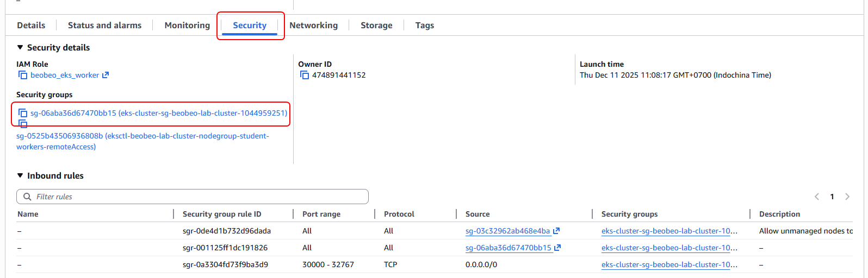
Task: Select page 1 in inbound rules pagination
Action: tap(832, 197)
